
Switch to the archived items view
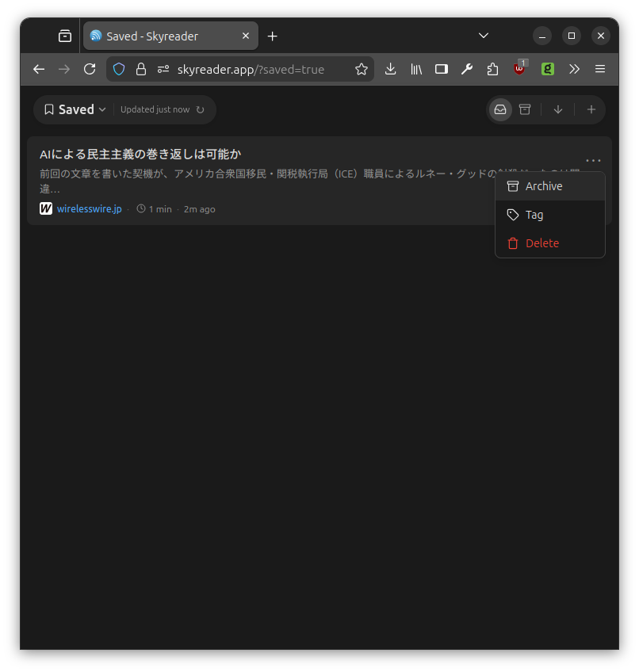click(x=525, y=109)
